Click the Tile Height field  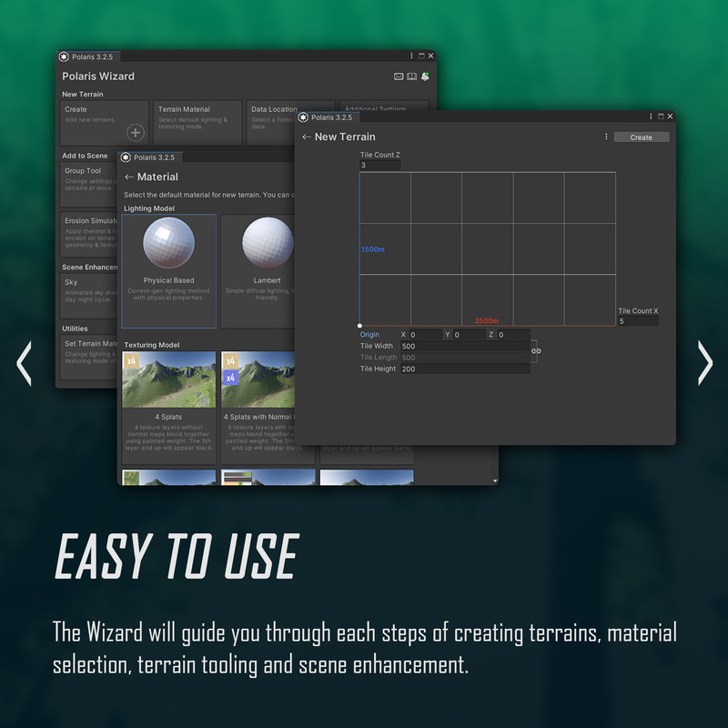pos(465,369)
